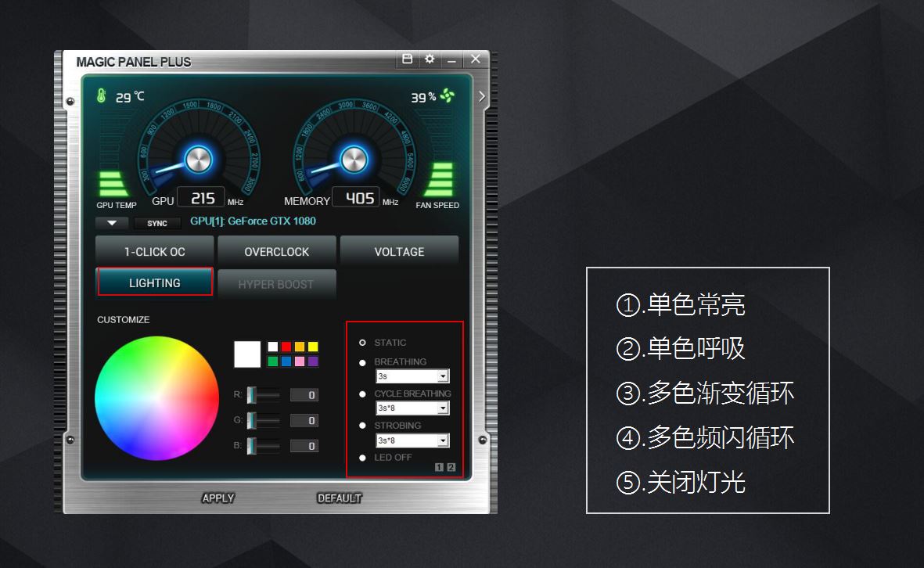
Task: Open settings via the gear icon
Action: click(x=430, y=59)
